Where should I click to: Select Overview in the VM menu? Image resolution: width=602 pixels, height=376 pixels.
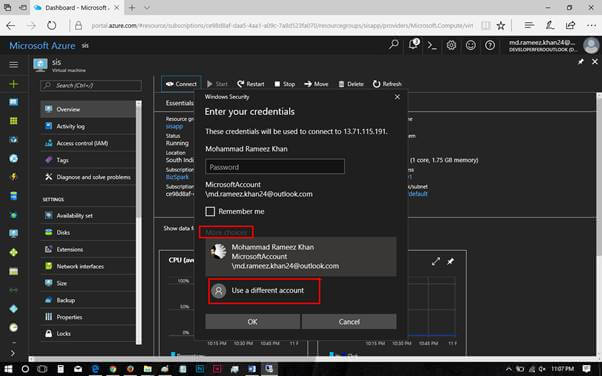point(88,109)
